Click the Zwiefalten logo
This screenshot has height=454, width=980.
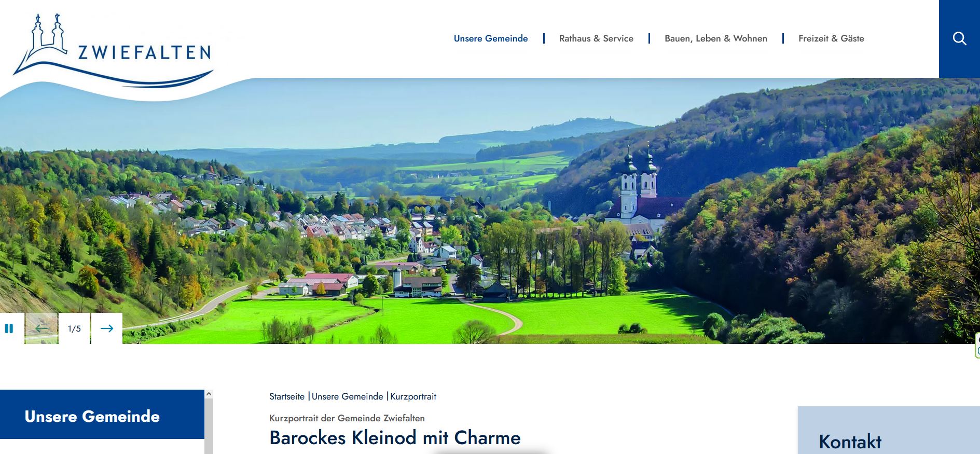pos(113,51)
